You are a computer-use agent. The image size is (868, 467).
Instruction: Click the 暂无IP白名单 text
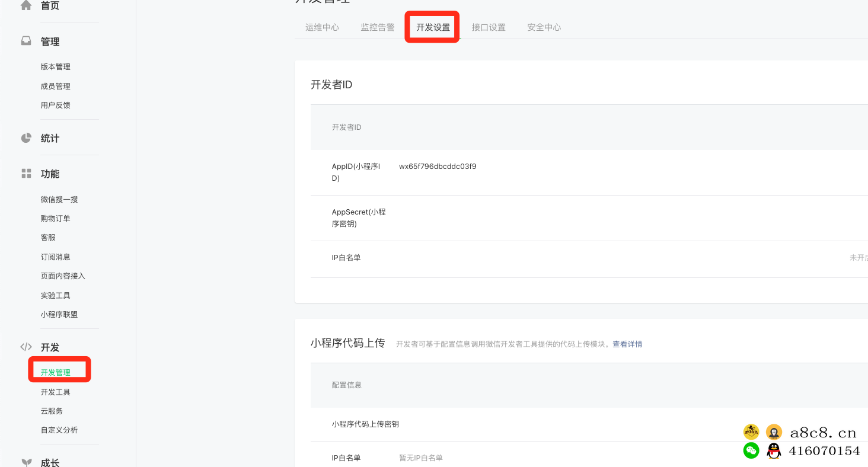421,458
